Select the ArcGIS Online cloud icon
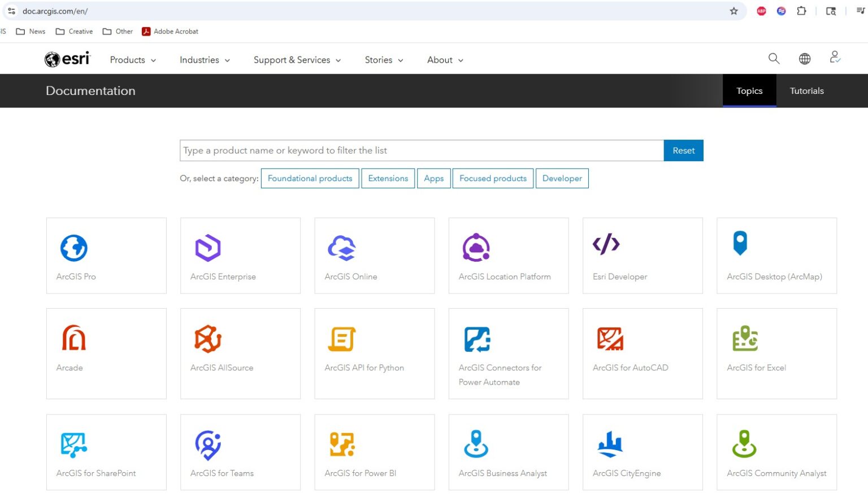The image size is (868, 497). click(342, 248)
